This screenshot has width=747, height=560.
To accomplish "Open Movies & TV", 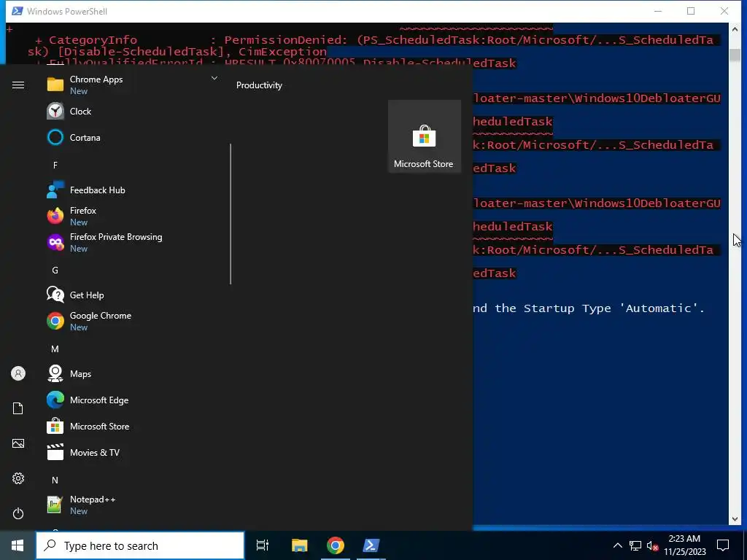I will 131,452.
